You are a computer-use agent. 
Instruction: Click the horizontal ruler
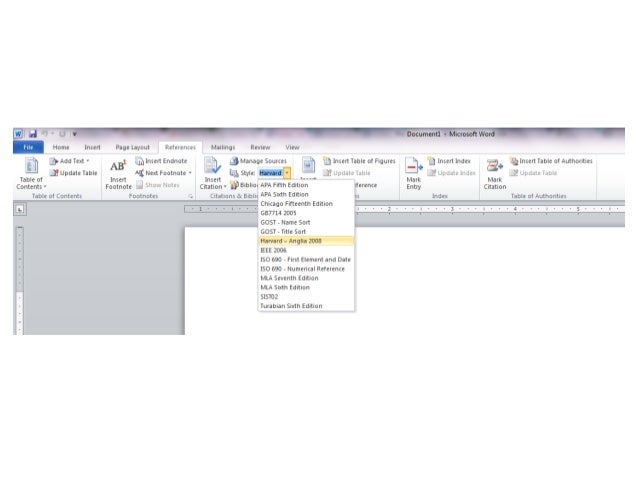(x=404, y=209)
